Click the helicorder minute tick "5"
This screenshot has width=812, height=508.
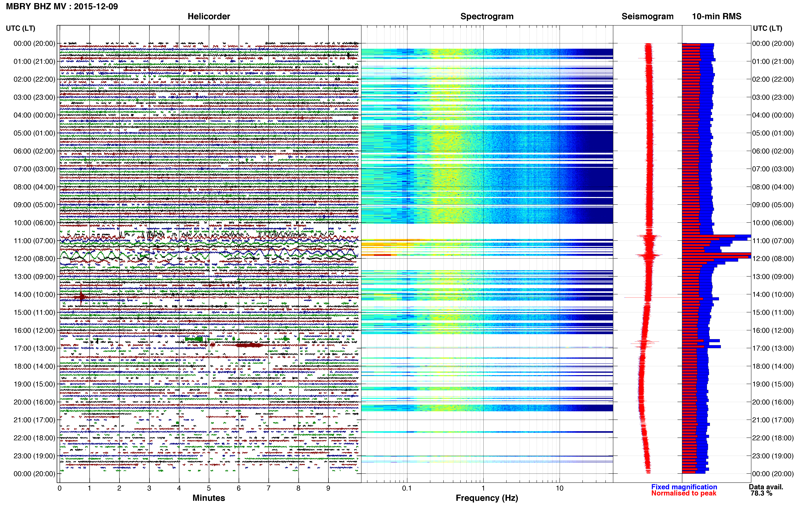209,488
